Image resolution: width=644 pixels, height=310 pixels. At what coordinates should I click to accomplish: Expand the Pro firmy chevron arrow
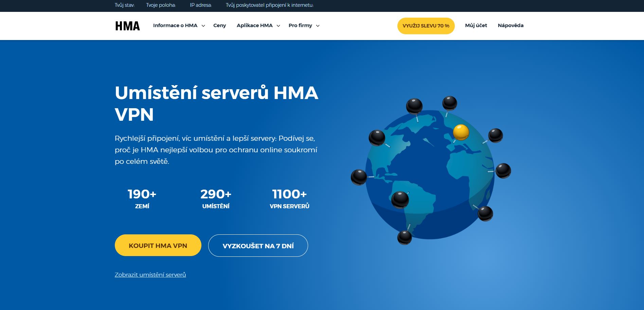pyautogui.click(x=318, y=26)
